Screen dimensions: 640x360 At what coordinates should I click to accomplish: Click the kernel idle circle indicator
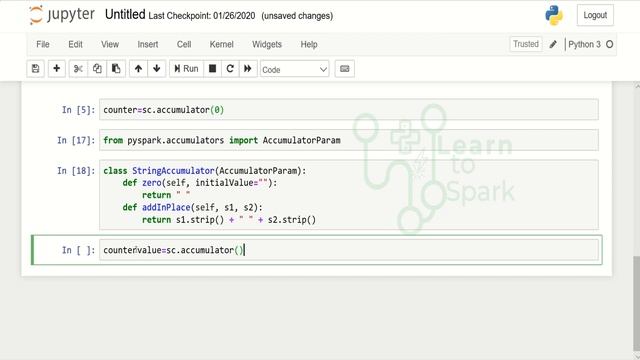[x=609, y=44]
